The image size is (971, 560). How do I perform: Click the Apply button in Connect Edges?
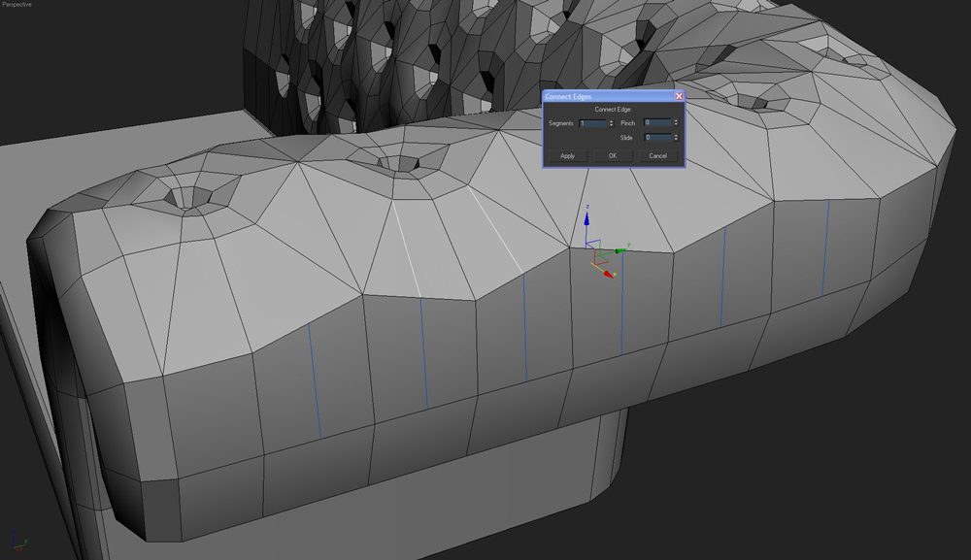[x=568, y=155]
